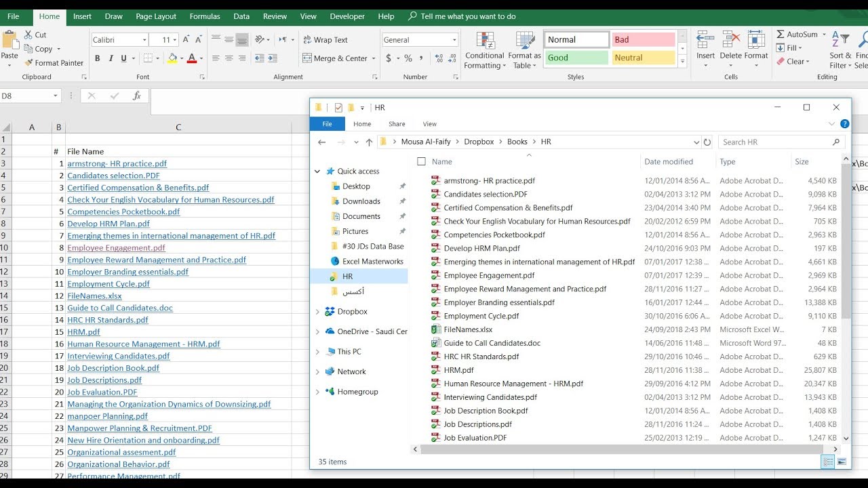Switch to Details view icon in Explorer
Screen dimensions: 868x488
(x=828, y=462)
